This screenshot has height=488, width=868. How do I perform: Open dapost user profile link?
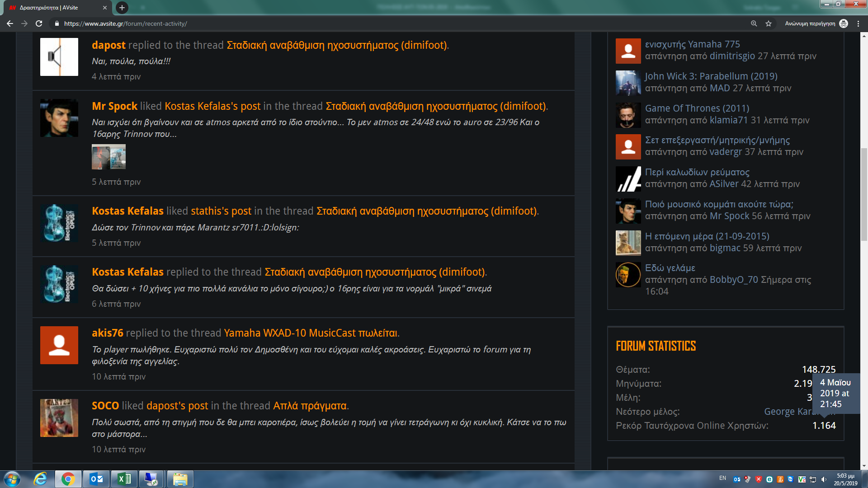point(108,45)
